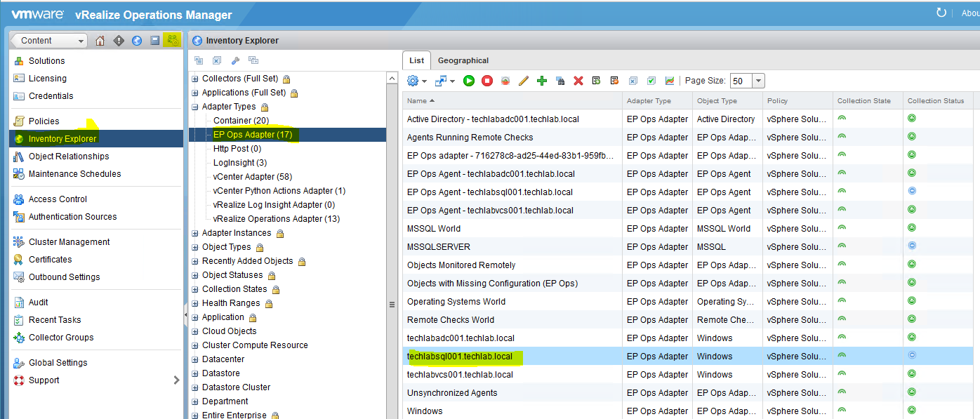Click the fourth tree toolbar icon beside wrench
The image size is (980, 419).
tap(253, 61)
